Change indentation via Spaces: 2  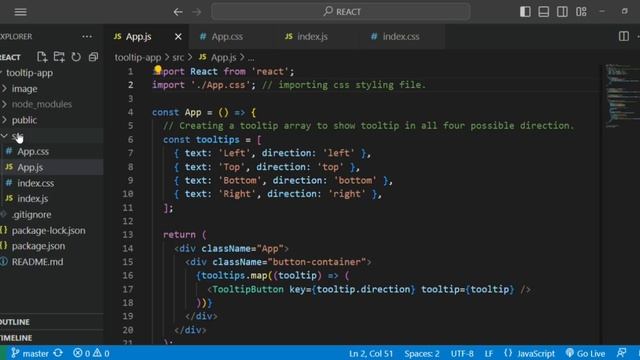[x=422, y=353]
